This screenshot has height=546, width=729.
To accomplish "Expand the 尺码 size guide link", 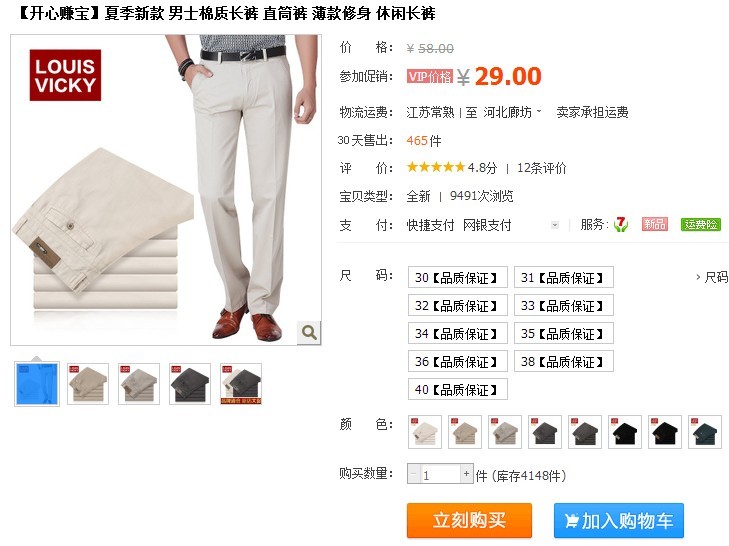I will click(712, 277).
